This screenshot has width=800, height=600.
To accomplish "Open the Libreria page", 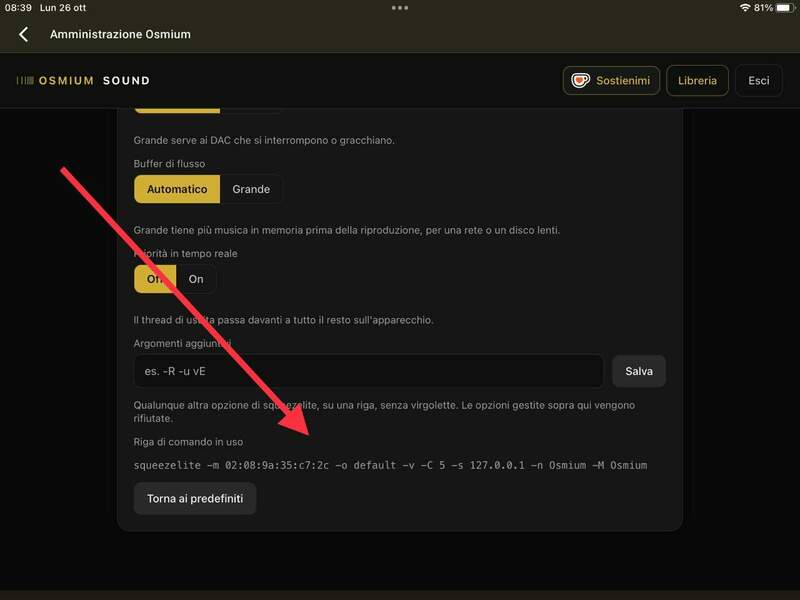I will pyautogui.click(x=697, y=81).
